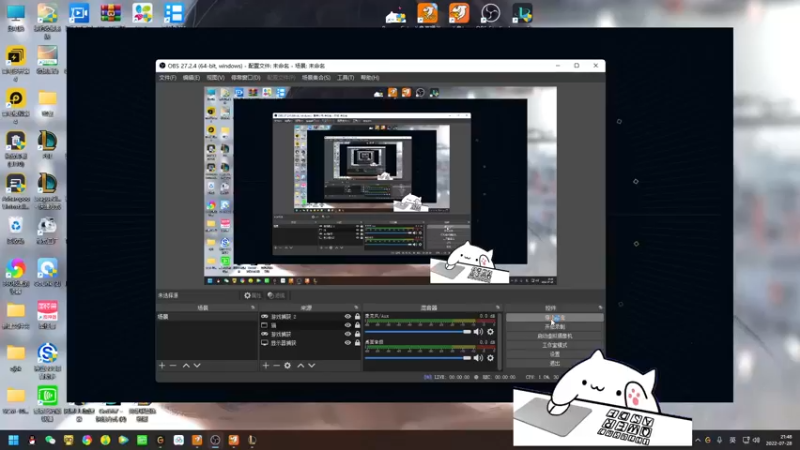This screenshot has width=800, height=450.
Task: Open Desktop Audio settings gear
Action: click(x=490, y=358)
